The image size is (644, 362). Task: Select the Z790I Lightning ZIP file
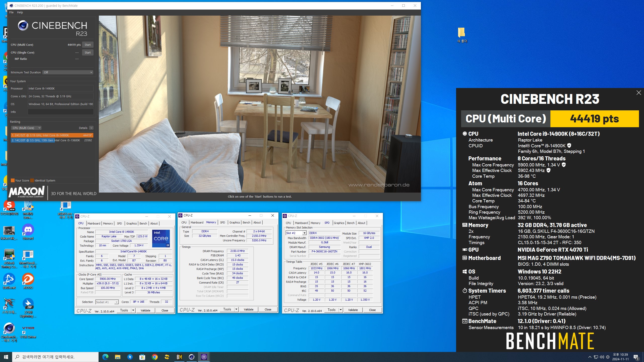[28, 308]
